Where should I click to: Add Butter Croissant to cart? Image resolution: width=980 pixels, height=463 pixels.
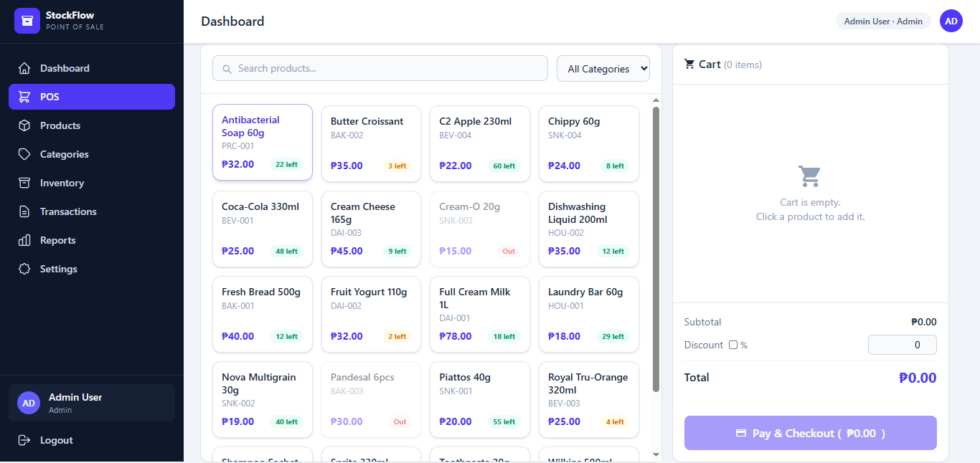coord(371,143)
